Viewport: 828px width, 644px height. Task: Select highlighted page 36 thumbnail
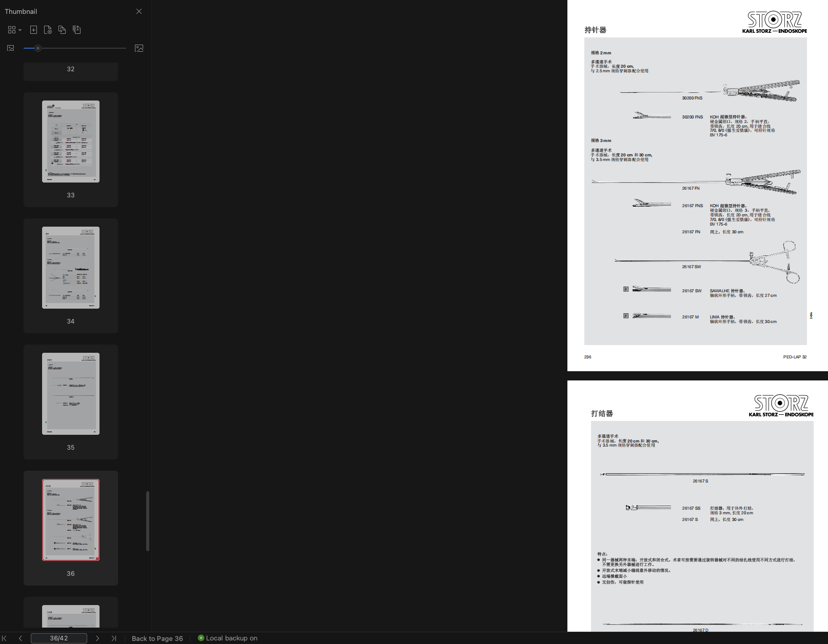[71, 520]
